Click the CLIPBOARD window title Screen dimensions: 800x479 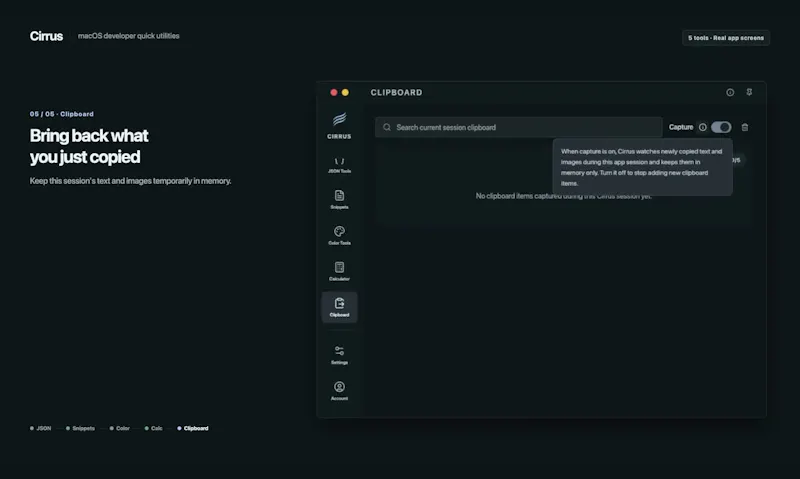396,92
